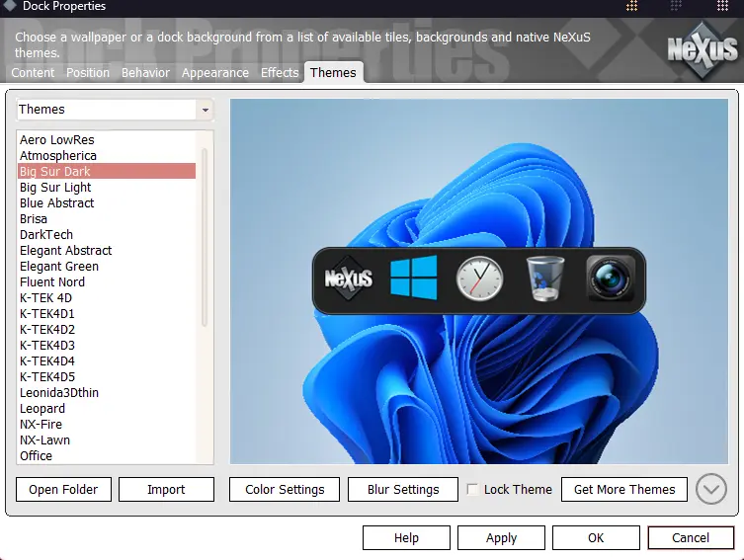
Task: Open the Themes category dropdown
Action: tap(205, 110)
